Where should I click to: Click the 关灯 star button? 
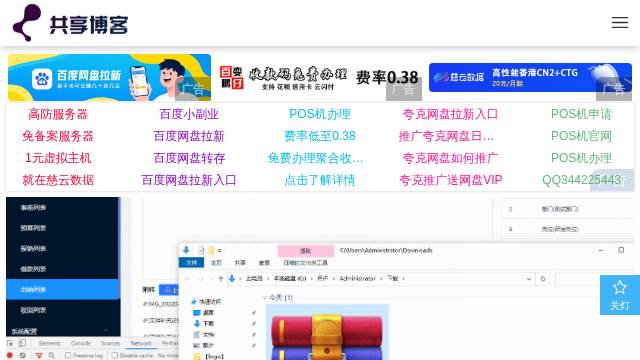[620, 295]
